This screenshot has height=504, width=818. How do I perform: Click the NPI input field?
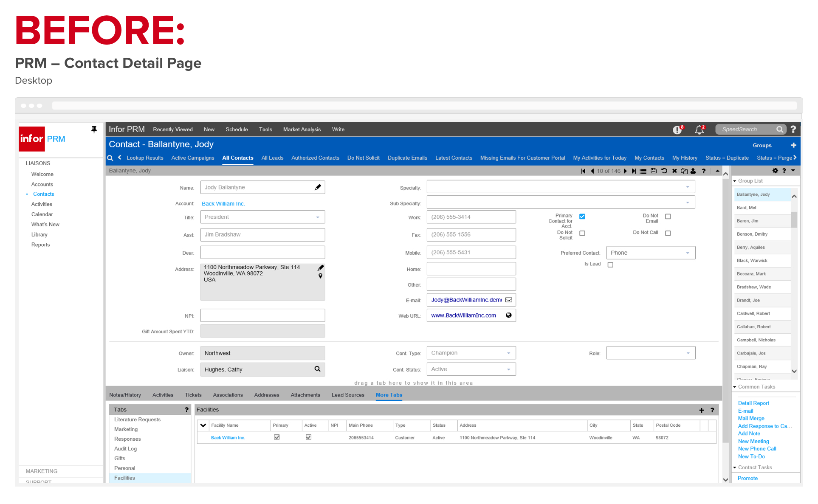262,315
